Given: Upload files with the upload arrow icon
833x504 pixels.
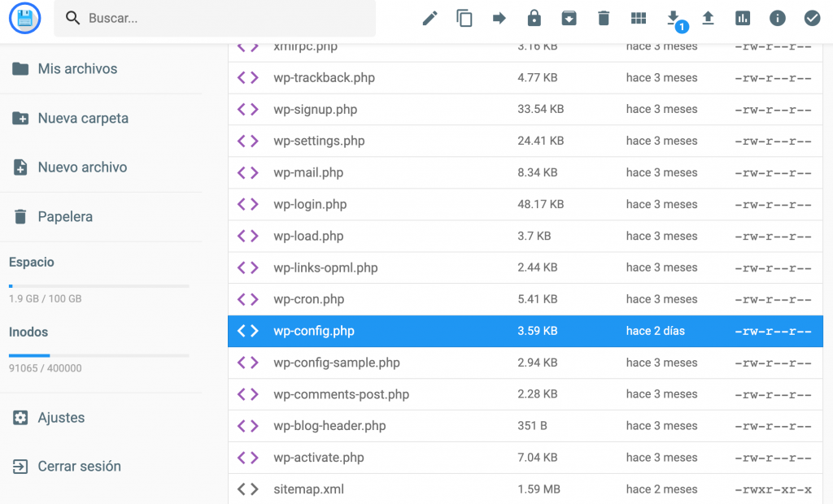Looking at the screenshot, I should point(708,17).
